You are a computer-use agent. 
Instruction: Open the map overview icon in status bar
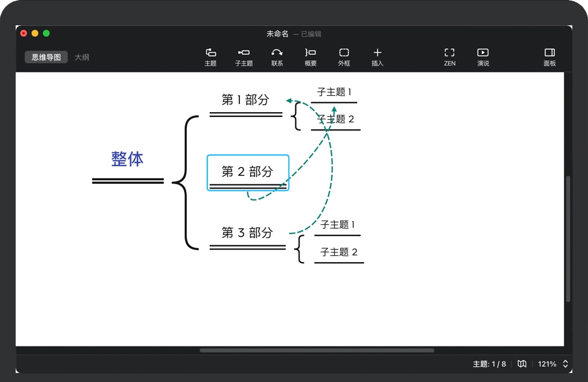click(522, 364)
